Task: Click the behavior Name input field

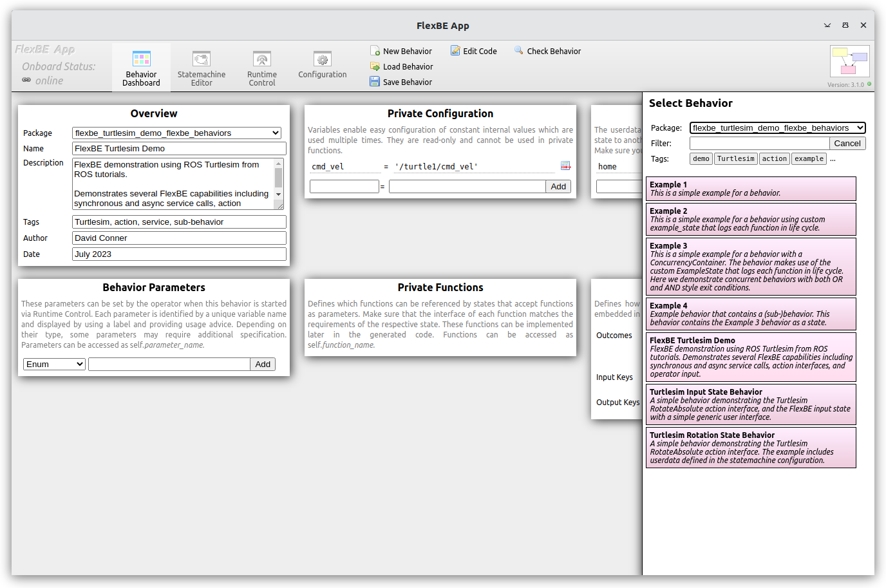Action: (179, 149)
